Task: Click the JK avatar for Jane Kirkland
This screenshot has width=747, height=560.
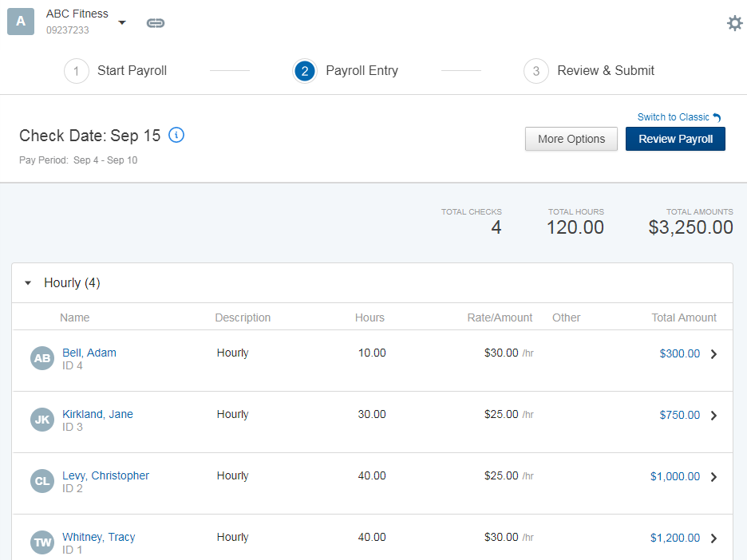Action: tap(42, 420)
